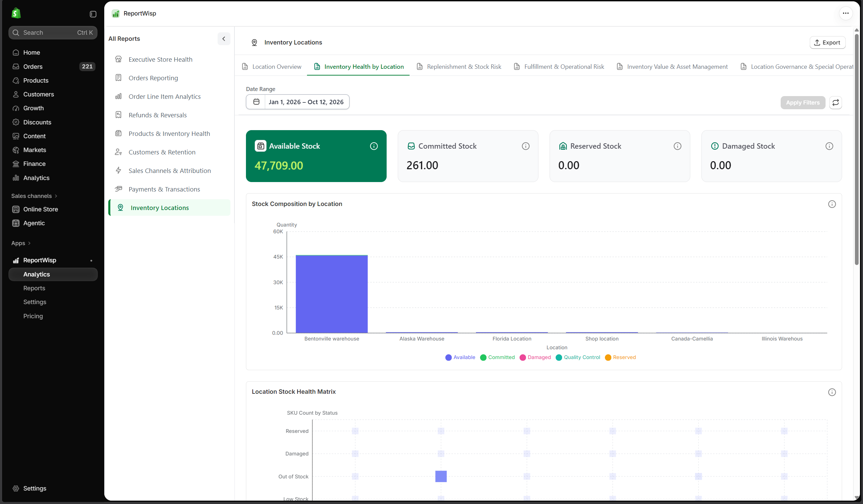This screenshot has height=504, width=863.
Task: Open Orders Reporting in All Reports
Action: click(x=169, y=78)
